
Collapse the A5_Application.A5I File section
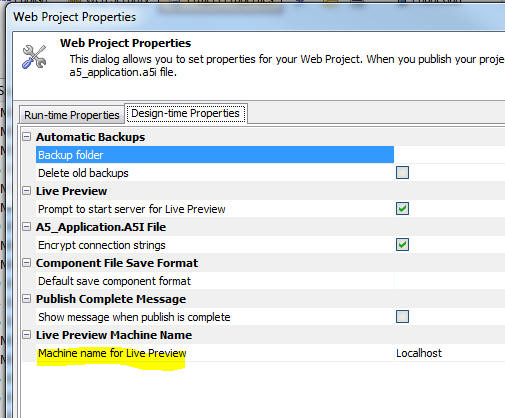(x=27, y=227)
